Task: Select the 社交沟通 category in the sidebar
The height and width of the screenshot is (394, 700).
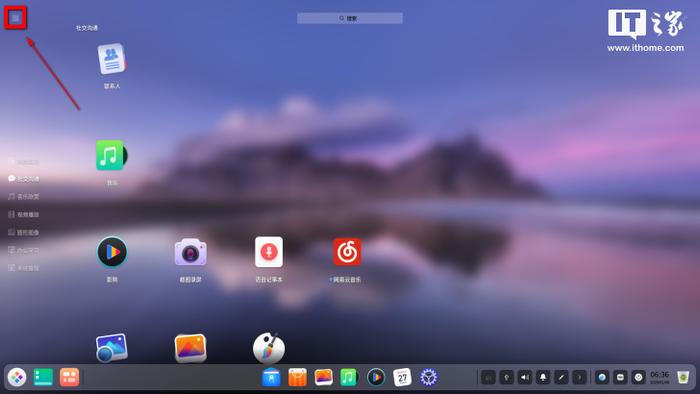Action: coord(24,179)
